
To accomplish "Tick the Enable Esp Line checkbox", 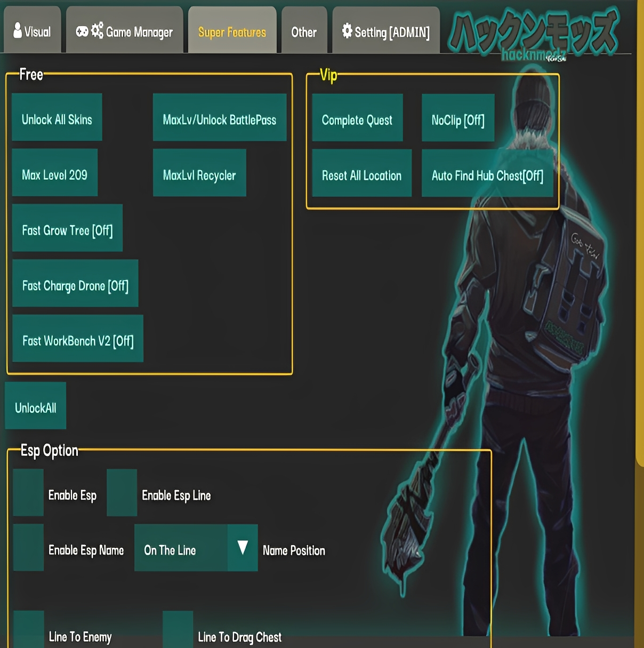I will pyautogui.click(x=122, y=493).
